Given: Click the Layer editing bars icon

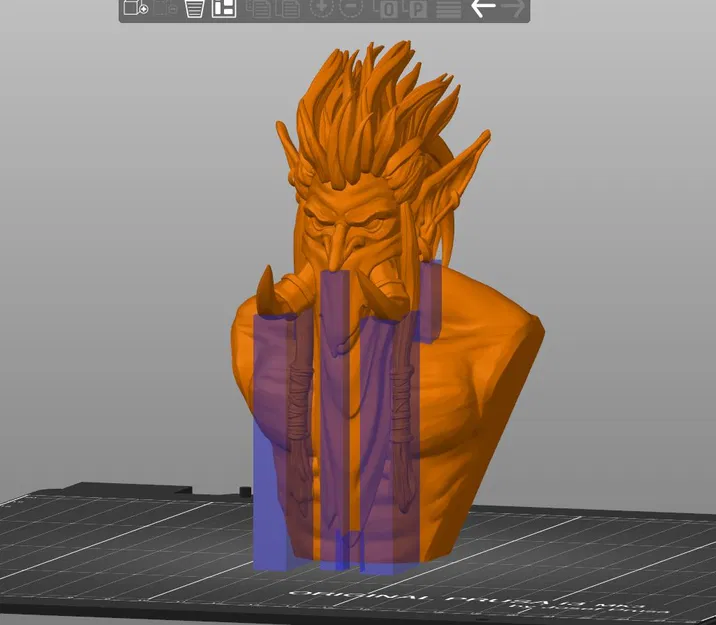Looking at the screenshot, I should [x=448, y=8].
